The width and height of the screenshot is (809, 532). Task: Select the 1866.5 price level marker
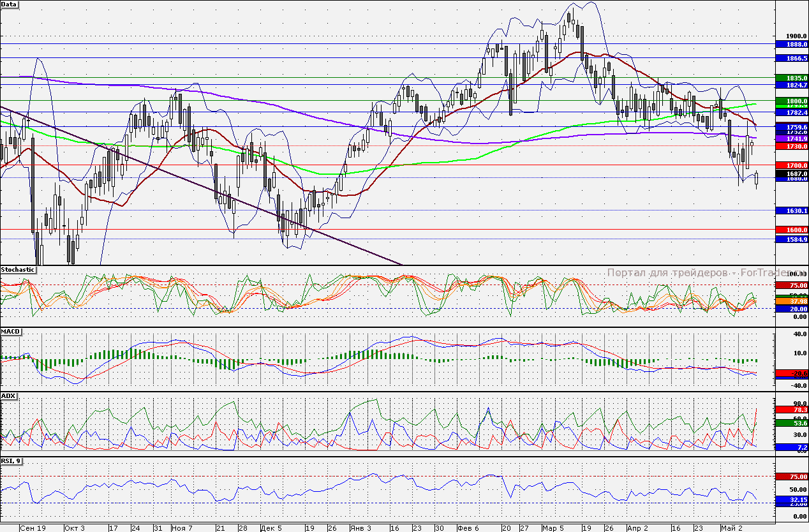792,58
